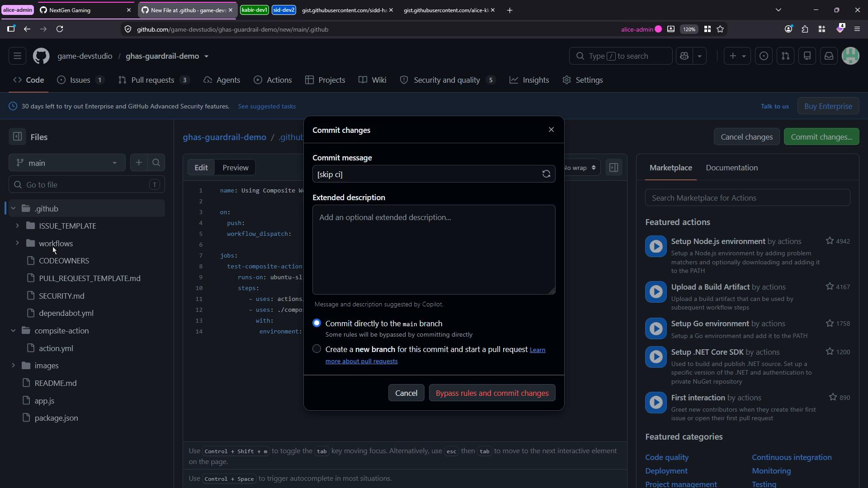Focus the extended description text area

[x=434, y=250]
